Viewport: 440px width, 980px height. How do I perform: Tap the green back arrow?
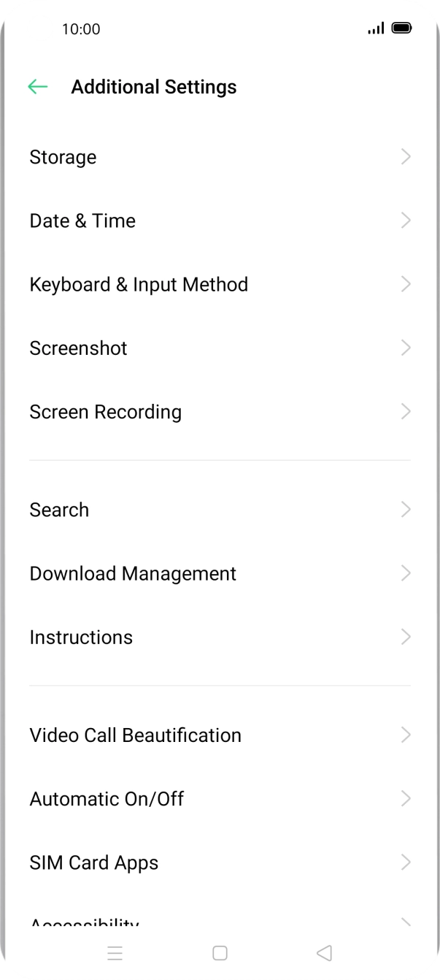[x=37, y=87]
